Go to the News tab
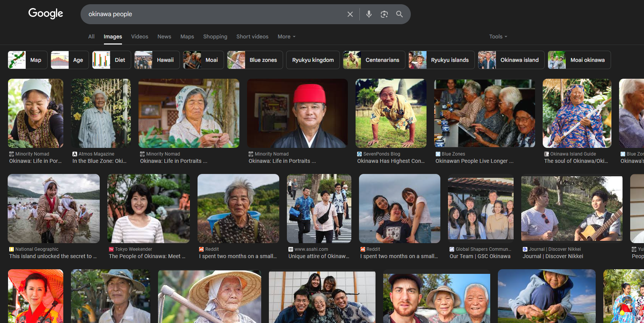The width and height of the screenshot is (644, 323). tap(164, 36)
